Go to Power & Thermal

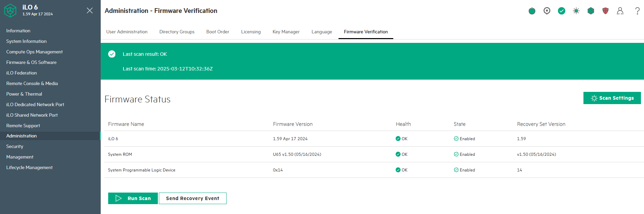click(x=24, y=94)
